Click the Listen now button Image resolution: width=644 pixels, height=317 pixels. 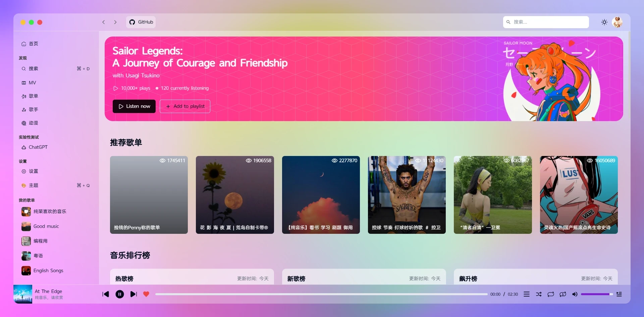(x=134, y=106)
